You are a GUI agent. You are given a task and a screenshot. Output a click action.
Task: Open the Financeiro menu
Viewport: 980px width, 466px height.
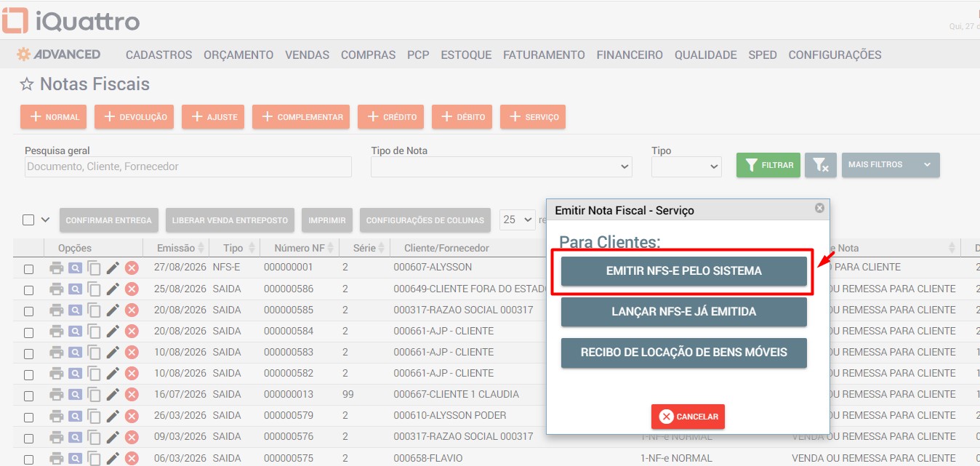pyautogui.click(x=630, y=55)
